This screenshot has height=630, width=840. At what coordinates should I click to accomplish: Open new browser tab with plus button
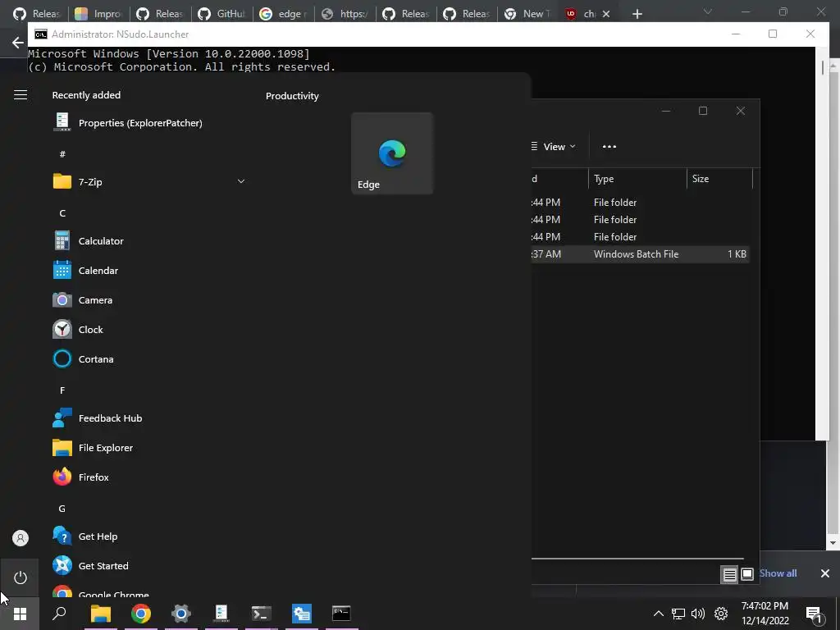pos(637,14)
